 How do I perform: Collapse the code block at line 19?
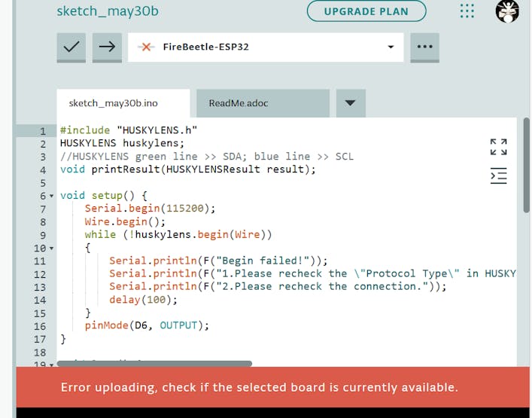pyautogui.click(x=52, y=365)
